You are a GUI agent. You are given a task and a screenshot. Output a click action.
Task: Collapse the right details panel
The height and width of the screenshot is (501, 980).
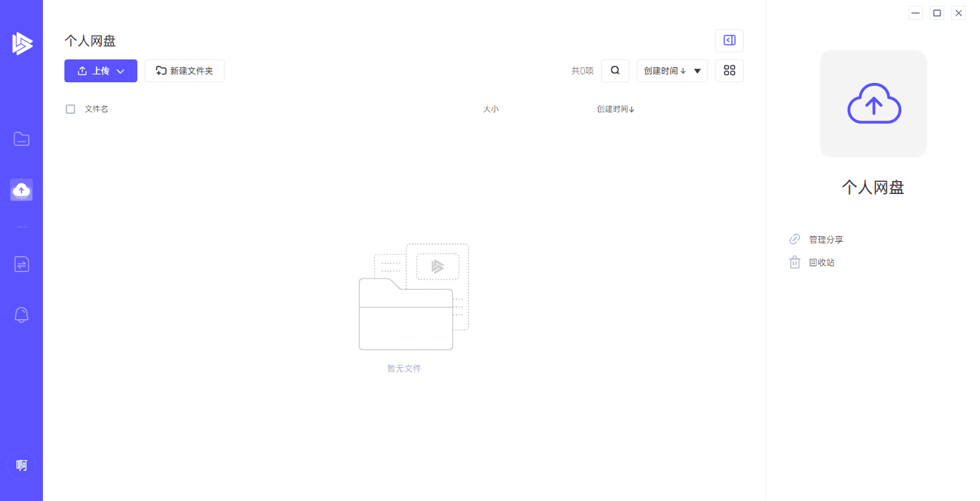tap(729, 40)
